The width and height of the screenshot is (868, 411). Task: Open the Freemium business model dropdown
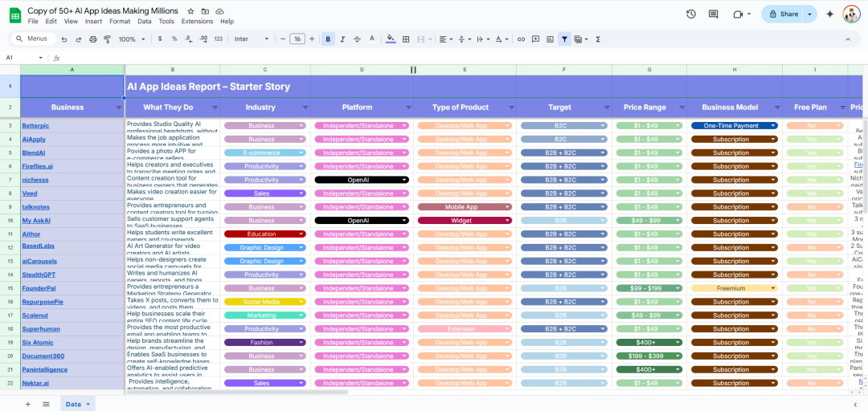(773, 288)
